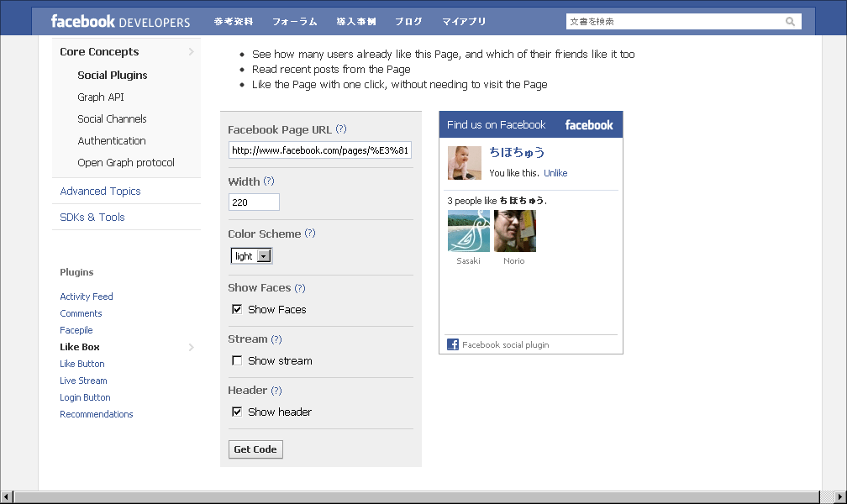
Task: Click the facebook logo in Like Box header
Action: point(589,125)
